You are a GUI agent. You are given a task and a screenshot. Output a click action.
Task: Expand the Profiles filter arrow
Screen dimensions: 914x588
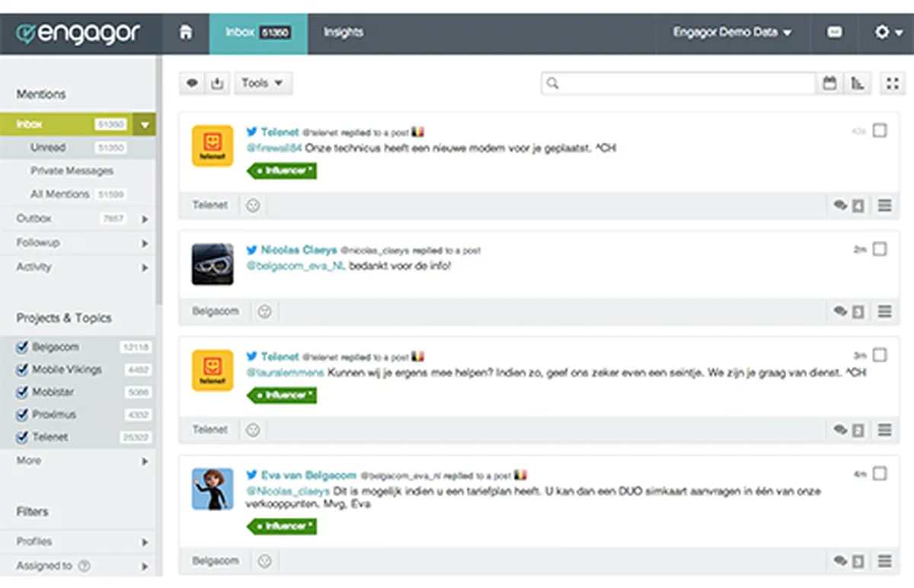coord(145,543)
